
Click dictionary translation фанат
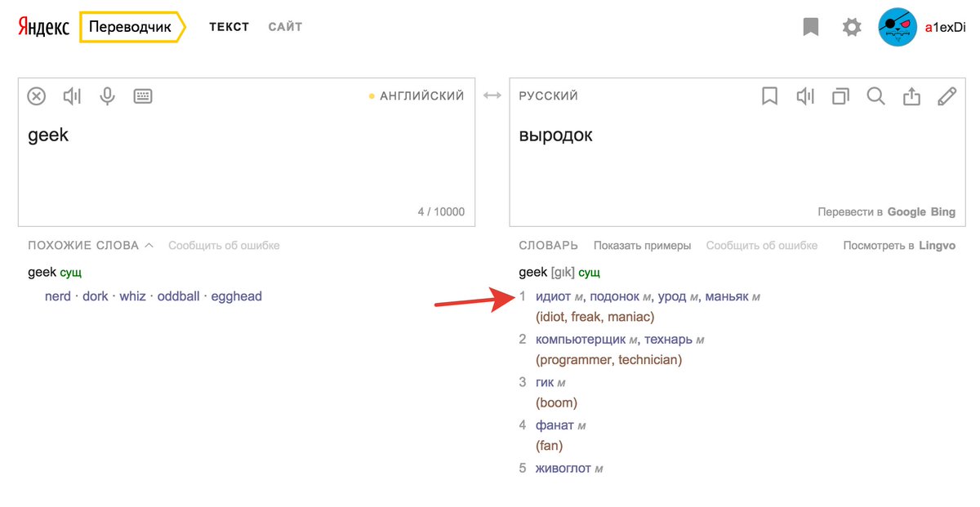pos(555,425)
